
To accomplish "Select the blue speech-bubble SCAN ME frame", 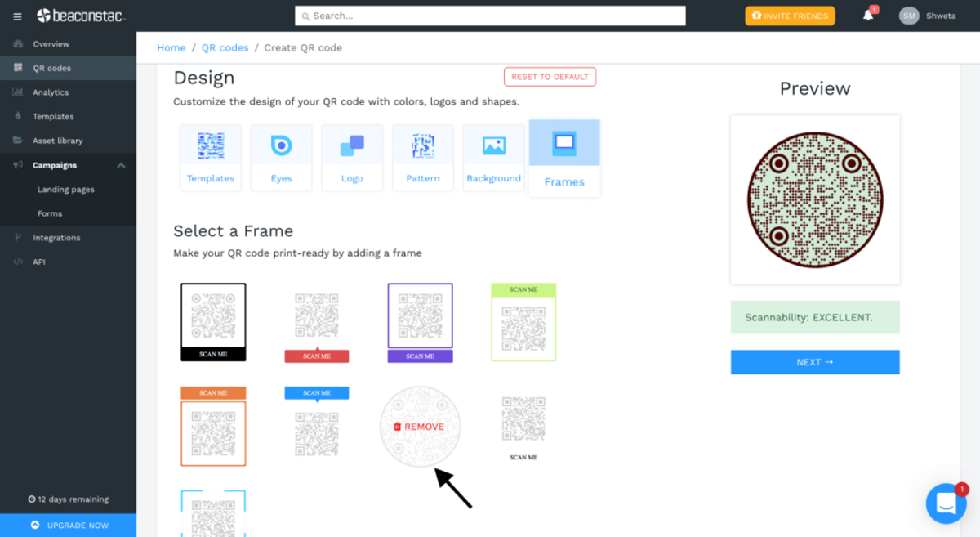I will pos(317,422).
